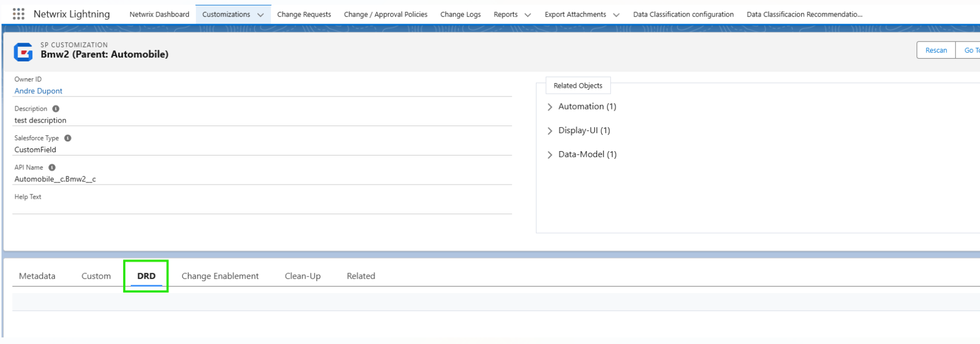Switch to the Change Enablement tab

click(x=220, y=276)
